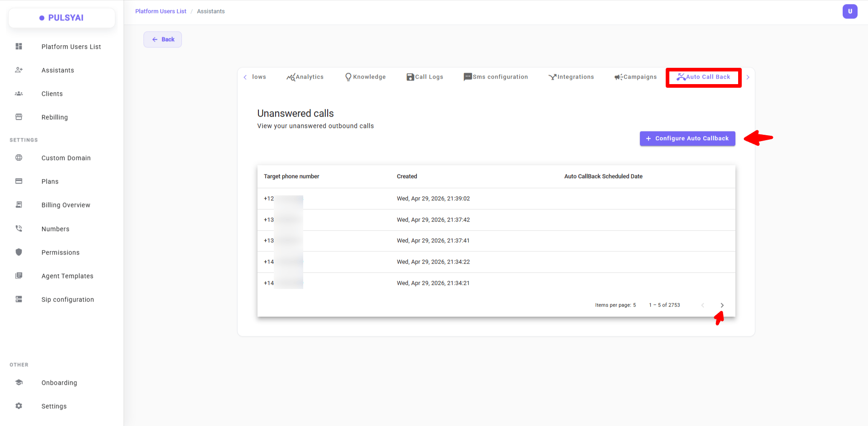Click the 1 – 5 of 2753 range label

pyautogui.click(x=664, y=305)
